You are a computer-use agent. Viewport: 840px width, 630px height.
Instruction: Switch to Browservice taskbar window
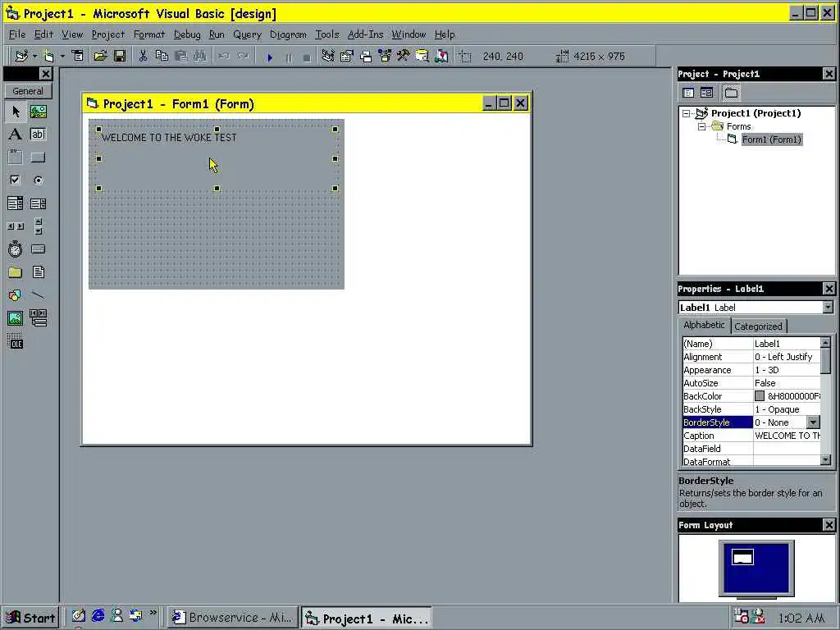point(232,618)
